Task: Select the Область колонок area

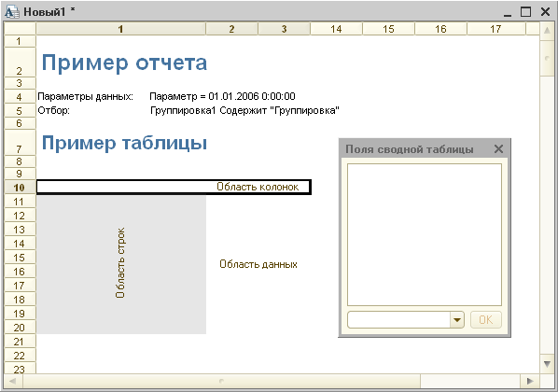Action: pos(174,187)
